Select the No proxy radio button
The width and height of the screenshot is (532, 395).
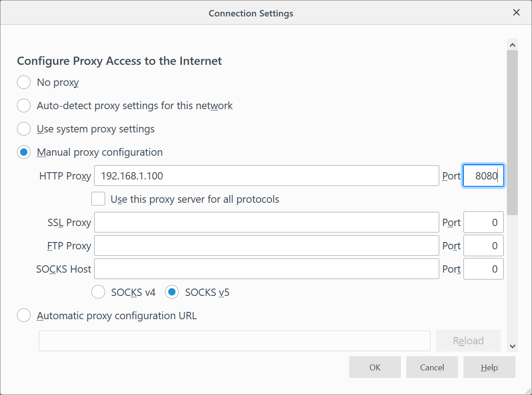24,83
